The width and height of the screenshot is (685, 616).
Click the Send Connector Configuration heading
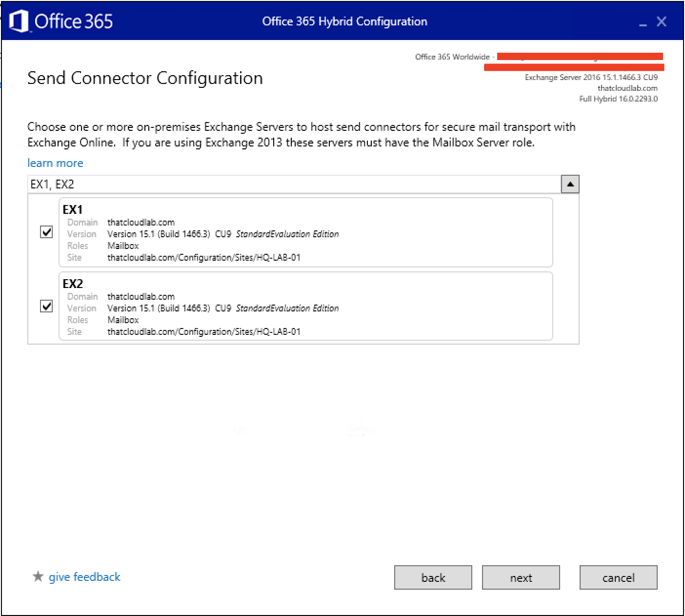[145, 78]
